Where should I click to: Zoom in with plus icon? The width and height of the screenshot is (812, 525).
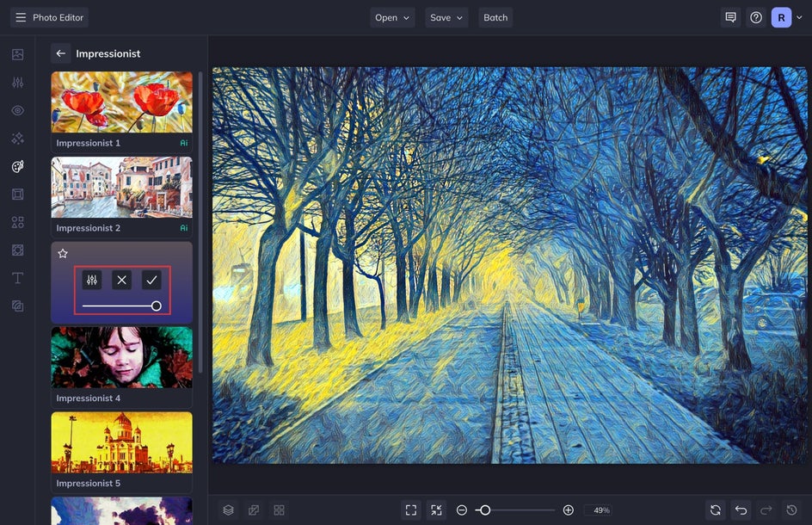click(568, 510)
